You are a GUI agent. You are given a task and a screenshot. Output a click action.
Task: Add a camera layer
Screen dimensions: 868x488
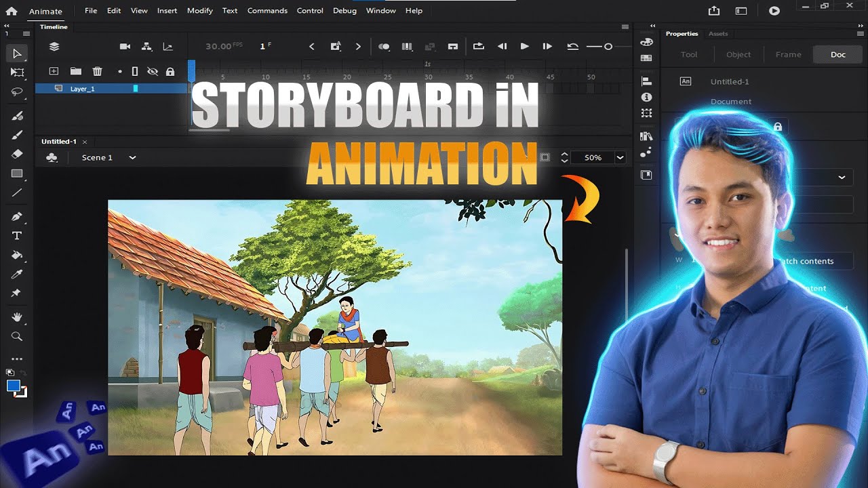pos(125,47)
